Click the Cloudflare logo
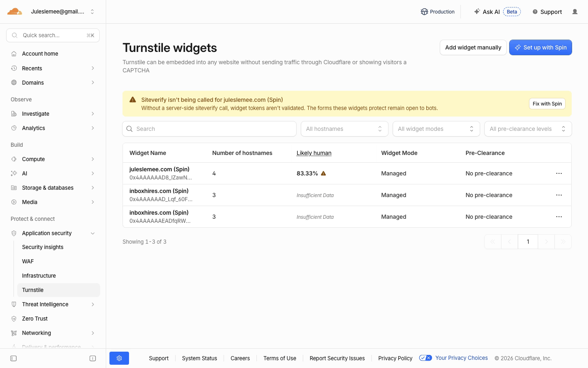The image size is (588, 368). point(15,11)
